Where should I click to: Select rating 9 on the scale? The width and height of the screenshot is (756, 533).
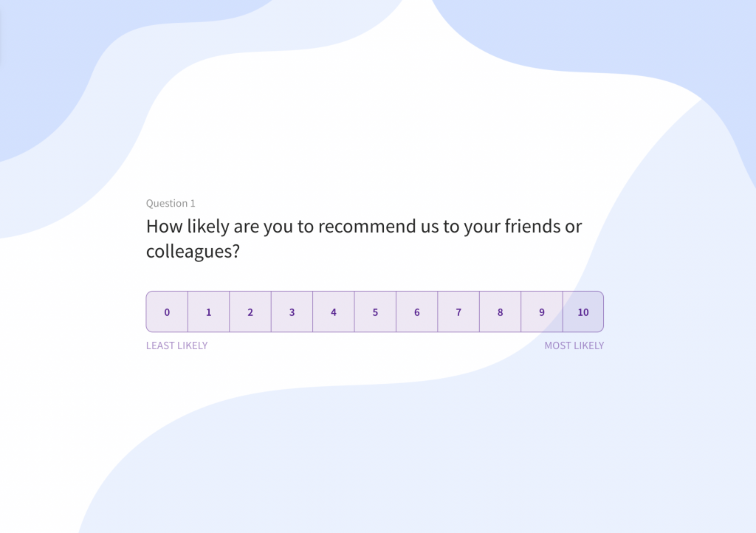coord(542,312)
